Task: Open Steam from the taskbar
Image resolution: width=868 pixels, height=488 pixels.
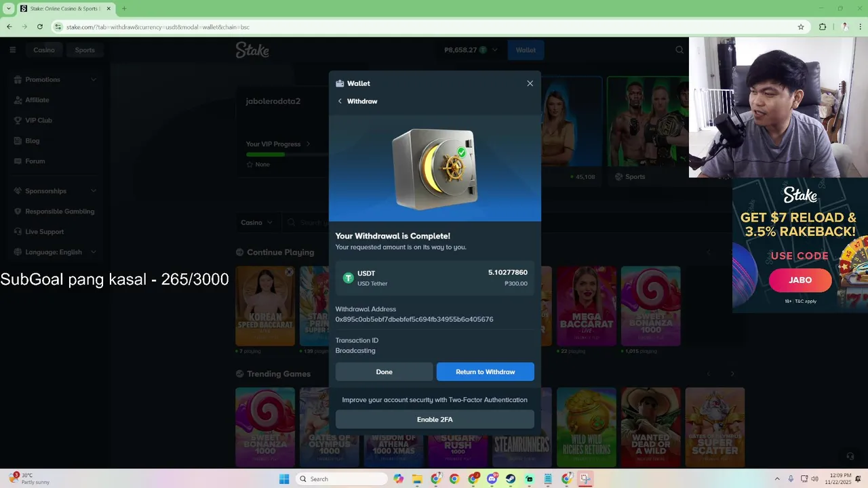Action: pos(511,479)
